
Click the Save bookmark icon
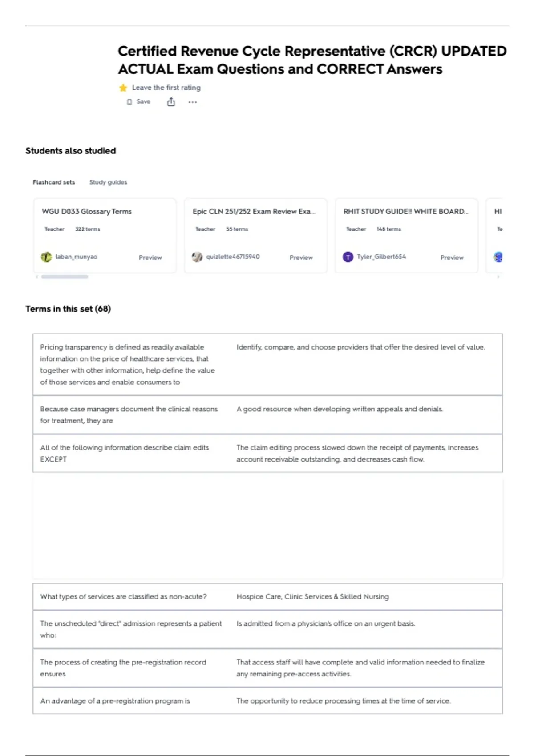(129, 102)
